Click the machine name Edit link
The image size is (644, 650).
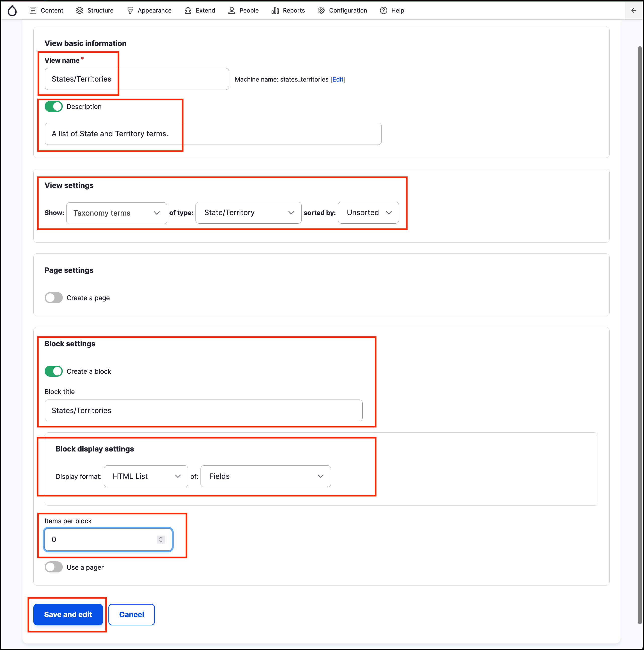tap(338, 79)
